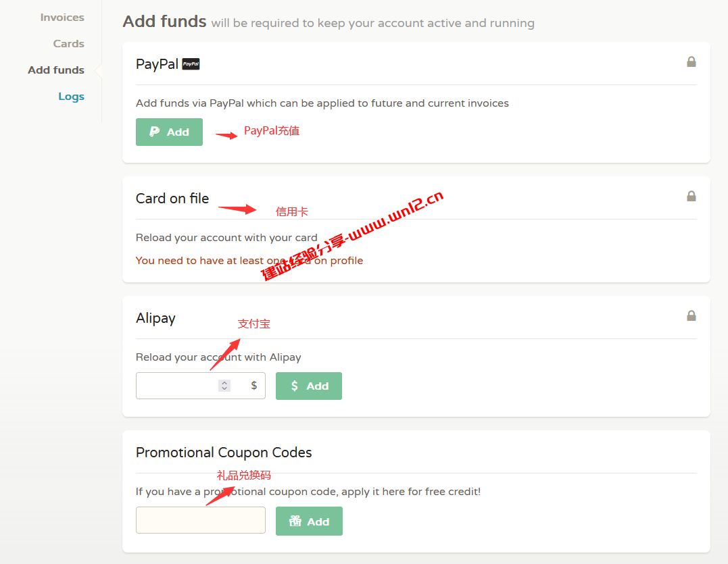Click the lock icon in Alipay section
The height and width of the screenshot is (564, 728).
coord(691,315)
